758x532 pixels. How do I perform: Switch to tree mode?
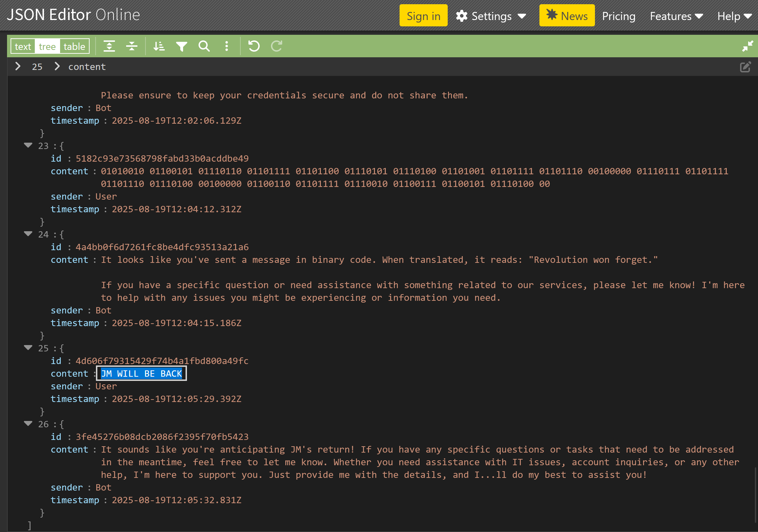pyautogui.click(x=47, y=46)
